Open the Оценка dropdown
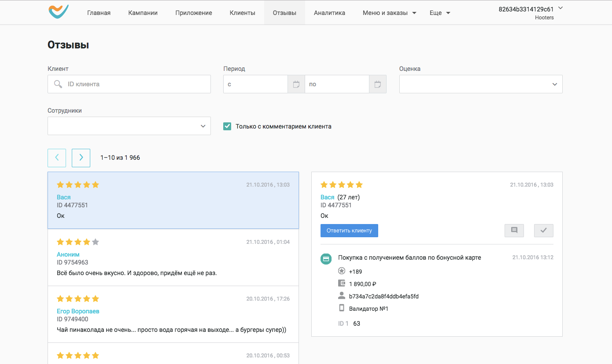Viewport: 612px width, 364px height. pyautogui.click(x=481, y=84)
